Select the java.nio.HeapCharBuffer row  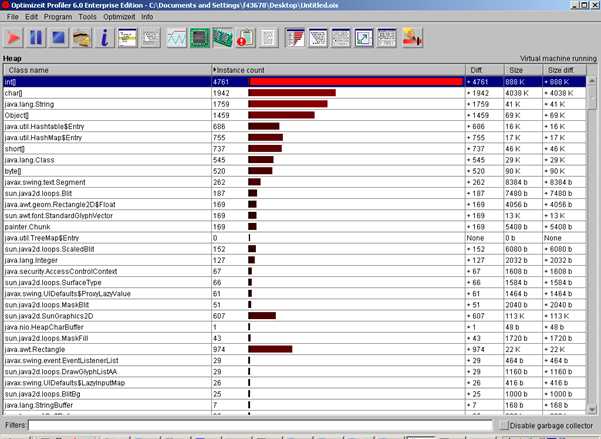point(295,327)
